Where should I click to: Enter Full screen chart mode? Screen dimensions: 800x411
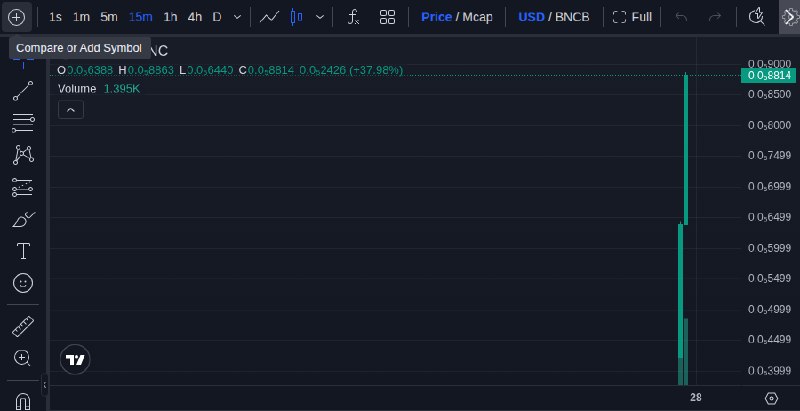[x=632, y=17]
